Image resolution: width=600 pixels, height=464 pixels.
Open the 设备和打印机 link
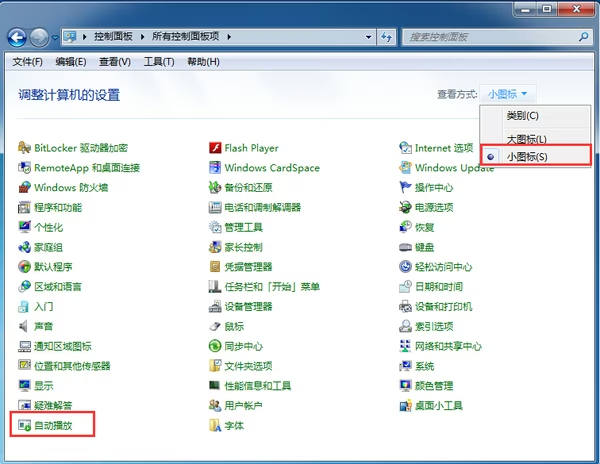point(443,306)
